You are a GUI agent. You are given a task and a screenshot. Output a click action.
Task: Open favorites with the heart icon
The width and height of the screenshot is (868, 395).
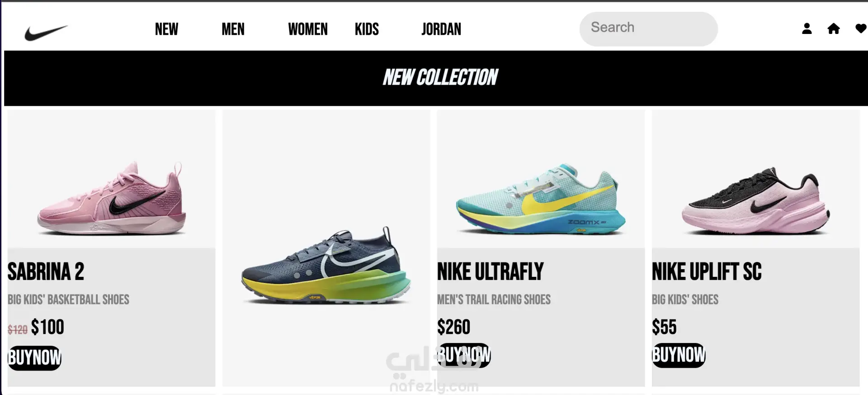(861, 29)
